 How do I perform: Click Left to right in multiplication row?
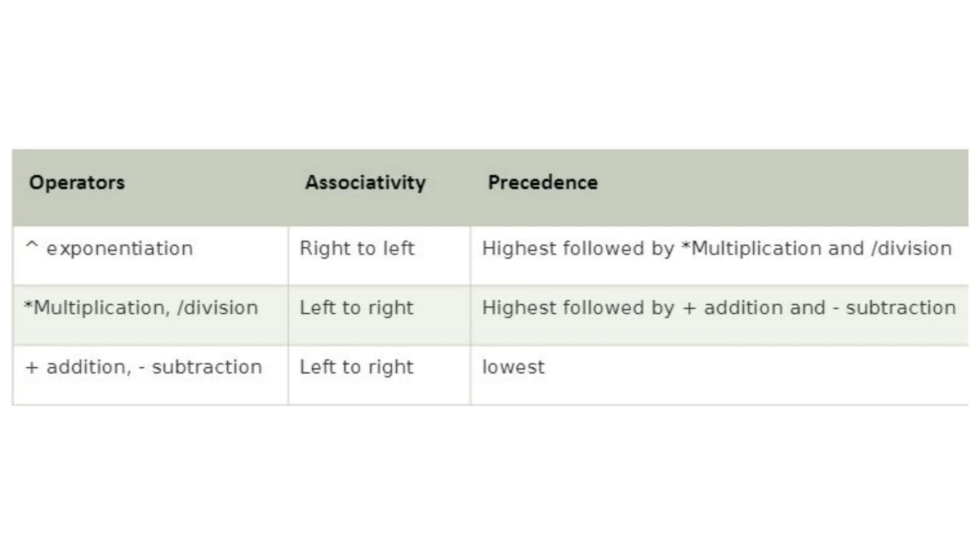[356, 308]
